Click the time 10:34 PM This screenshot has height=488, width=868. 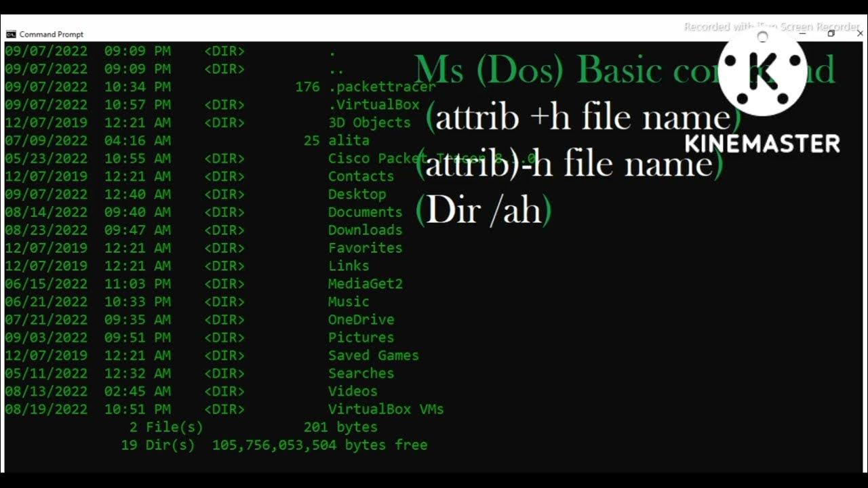138,87
